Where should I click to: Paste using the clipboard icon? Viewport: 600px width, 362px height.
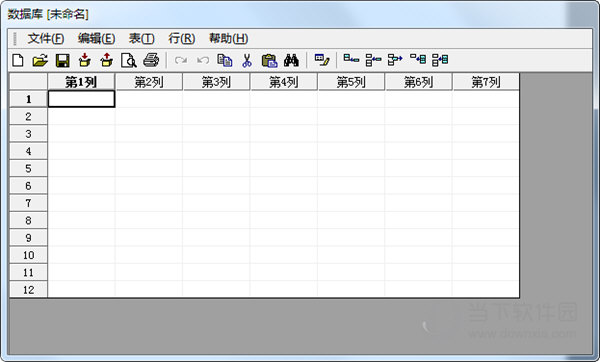click(269, 60)
